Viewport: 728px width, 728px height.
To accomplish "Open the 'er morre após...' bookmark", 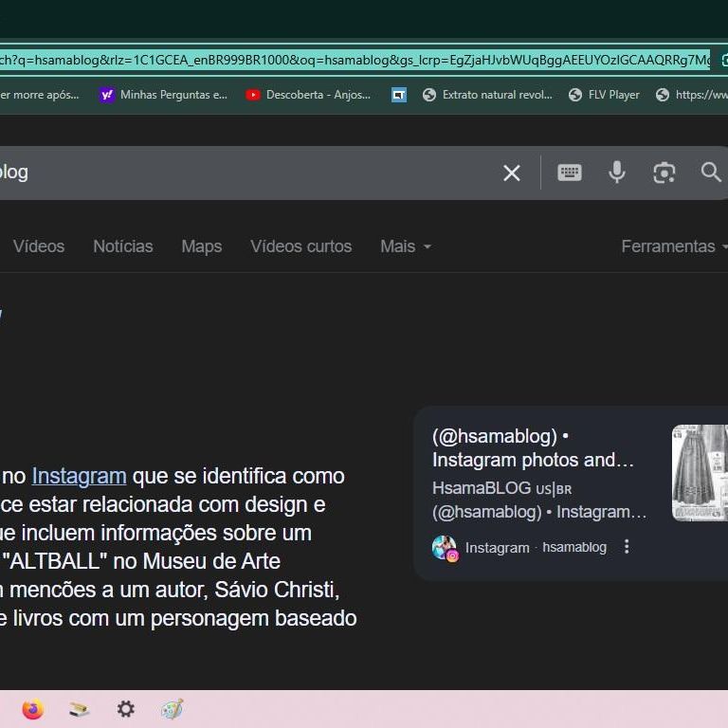I will 40,95.
